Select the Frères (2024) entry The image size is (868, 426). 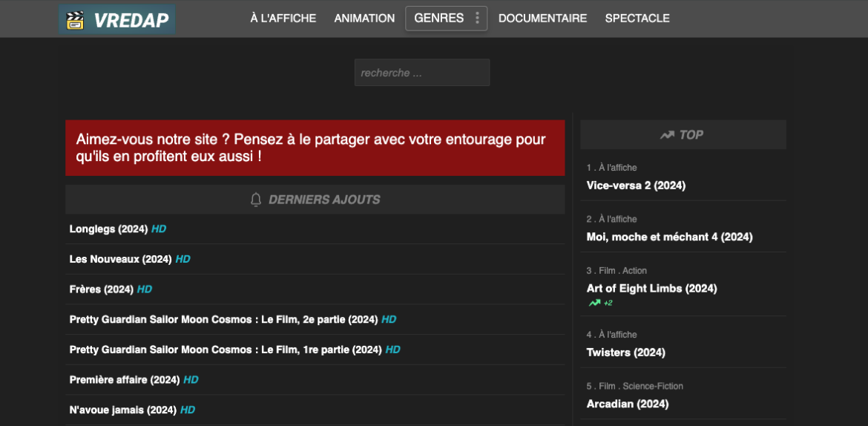click(101, 289)
